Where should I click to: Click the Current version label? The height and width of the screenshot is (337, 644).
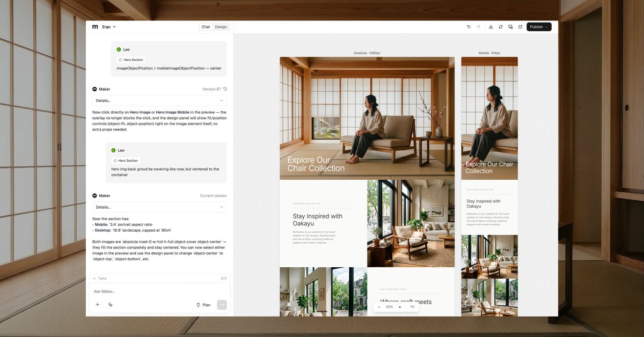tap(214, 196)
